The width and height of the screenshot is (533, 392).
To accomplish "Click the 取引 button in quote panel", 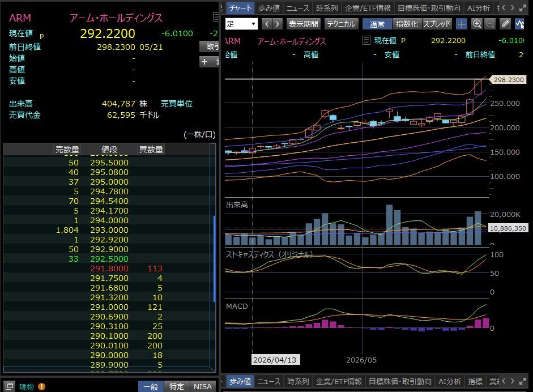I will 210,46.
